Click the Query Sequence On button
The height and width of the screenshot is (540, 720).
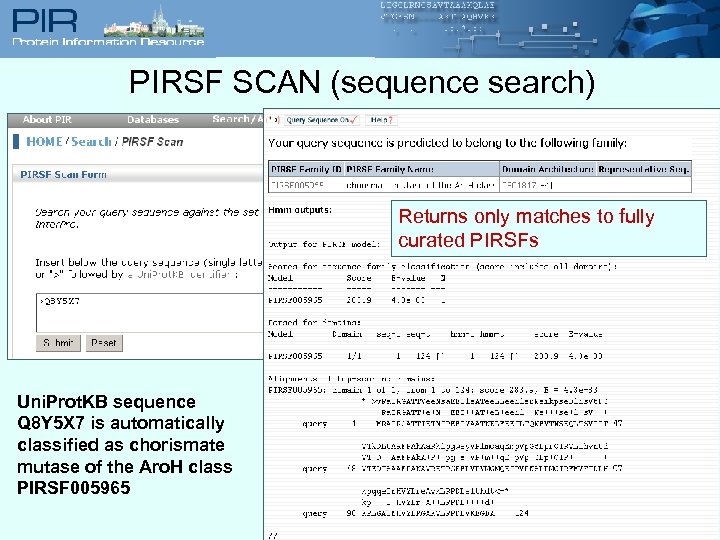pos(322,120)
